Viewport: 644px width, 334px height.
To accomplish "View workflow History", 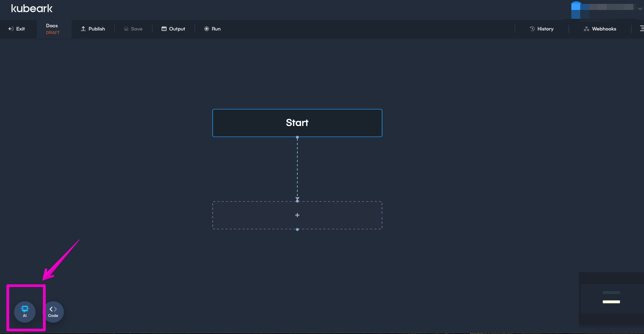I will [542, 29].
